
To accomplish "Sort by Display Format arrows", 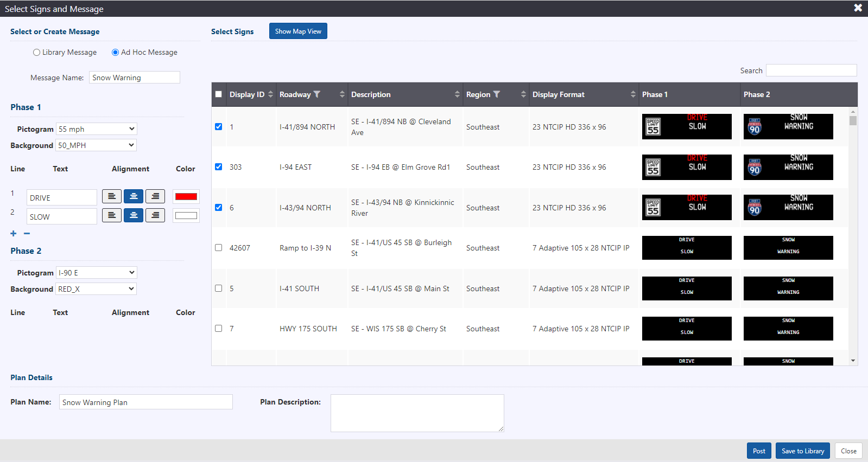I will pos(633,94).
